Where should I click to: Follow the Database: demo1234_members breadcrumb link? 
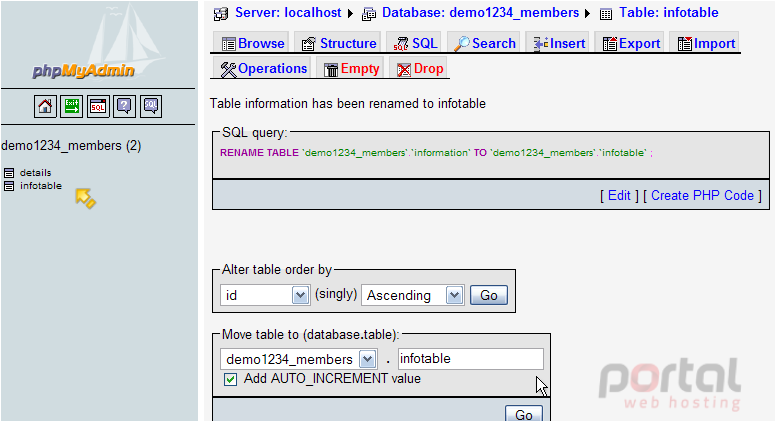pyautogui.click(x=480, y=13)
